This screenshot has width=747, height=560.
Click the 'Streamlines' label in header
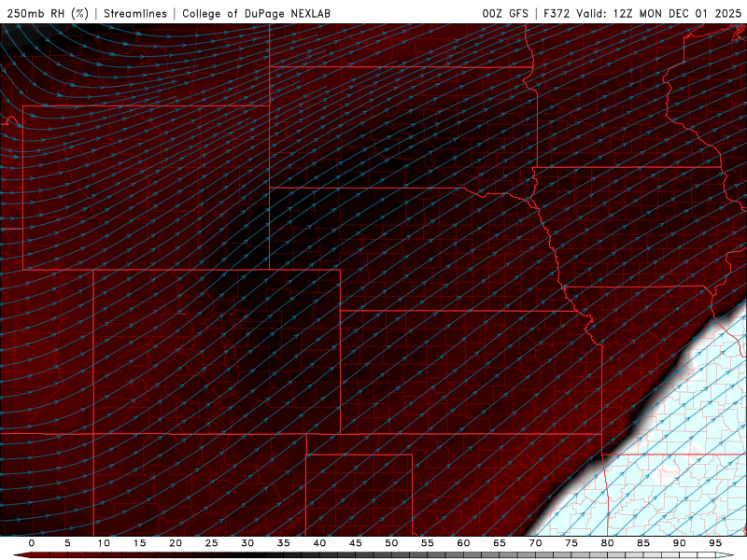(x=135, y=13)
